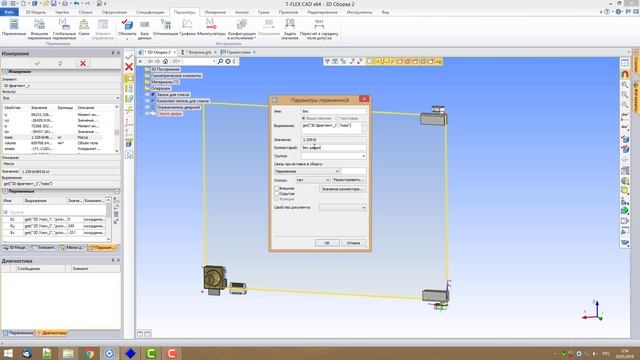Click the magnet snap icon at right
640x360 pixels.
point(625,74)
